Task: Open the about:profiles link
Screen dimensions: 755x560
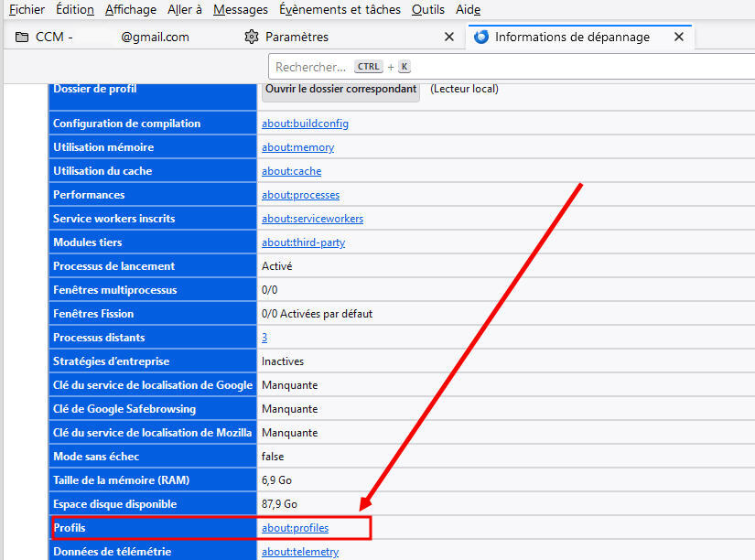Action: tap(296, 528)
